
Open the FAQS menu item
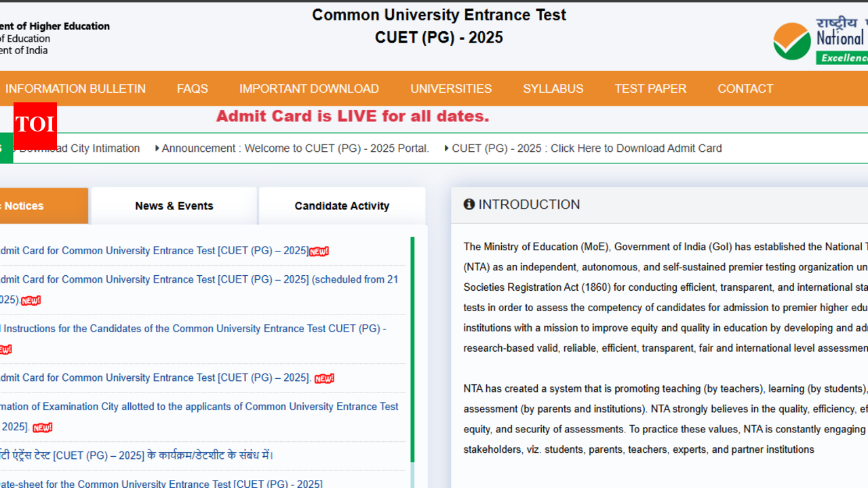(193, 89)
